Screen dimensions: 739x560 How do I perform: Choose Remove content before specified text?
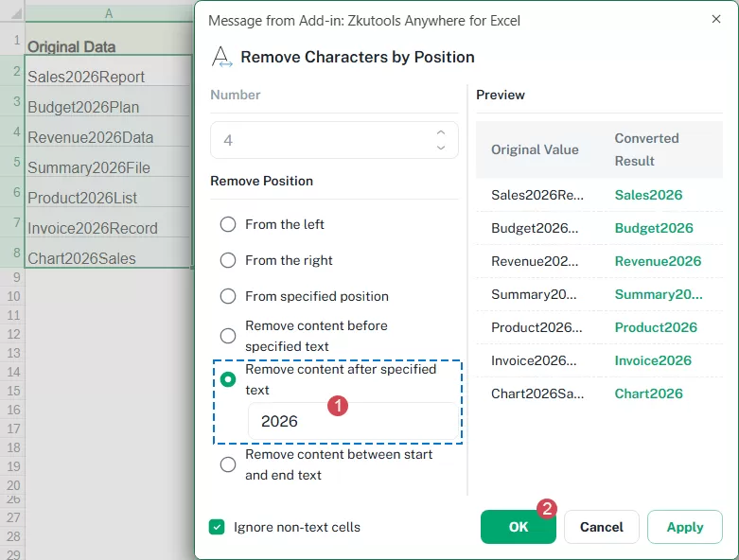228,336
